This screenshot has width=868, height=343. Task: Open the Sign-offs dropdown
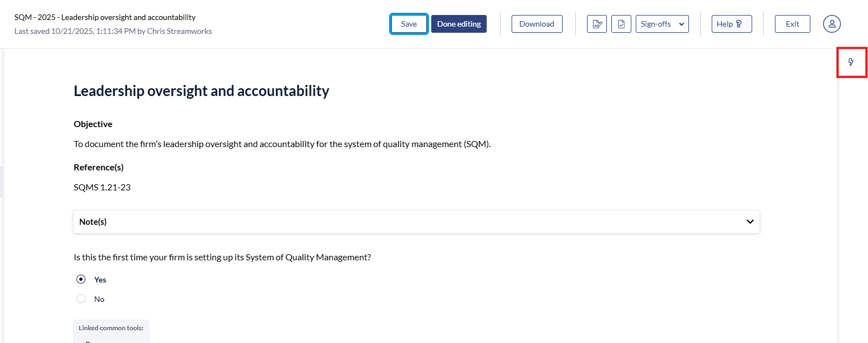click(662, 24)
